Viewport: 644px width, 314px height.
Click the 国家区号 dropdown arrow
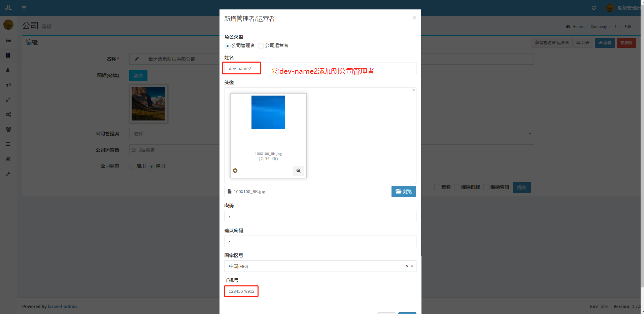(412, 266)
